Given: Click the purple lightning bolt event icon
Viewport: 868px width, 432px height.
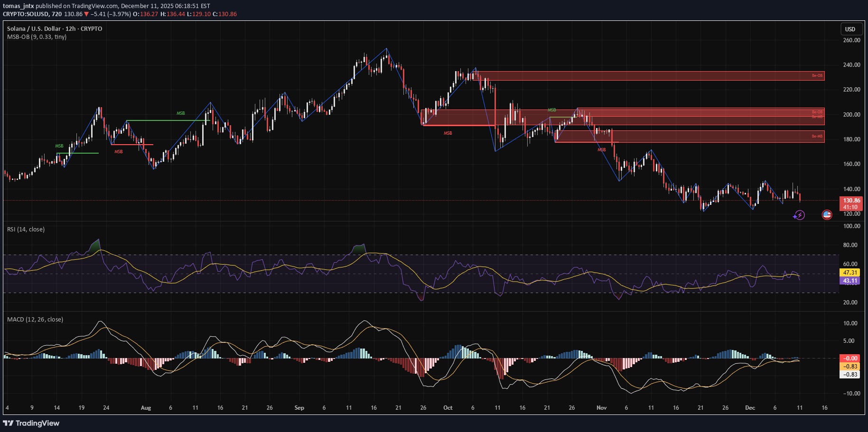Looking at the screenshot, I should click(x=799, y=215).
